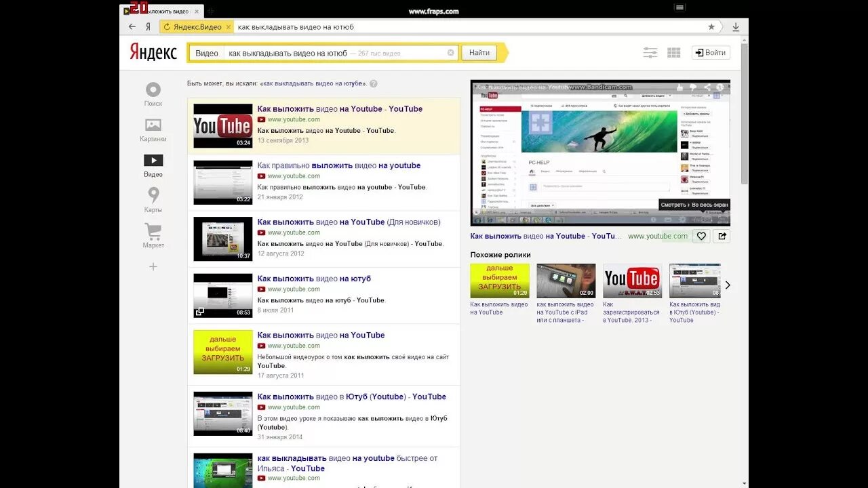Click the watch-later clock in player corner
The width and height of the screenshot is (868, 488).
(722, 87)
